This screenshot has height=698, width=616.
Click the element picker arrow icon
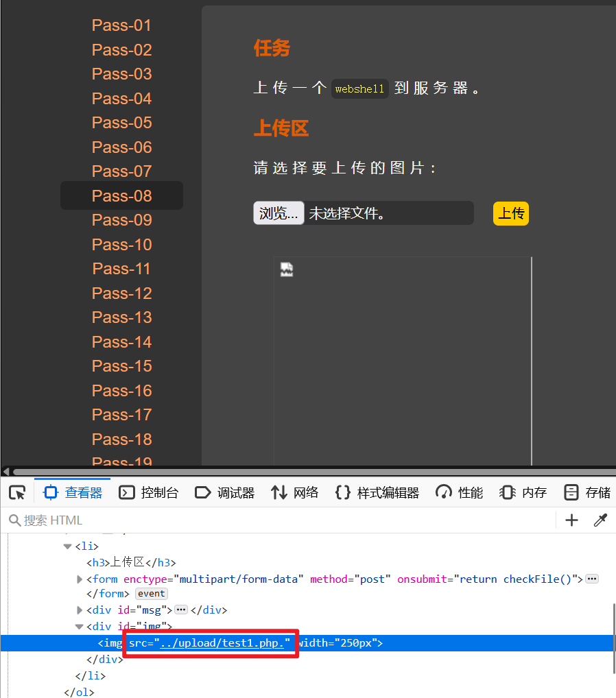(17, 492)
